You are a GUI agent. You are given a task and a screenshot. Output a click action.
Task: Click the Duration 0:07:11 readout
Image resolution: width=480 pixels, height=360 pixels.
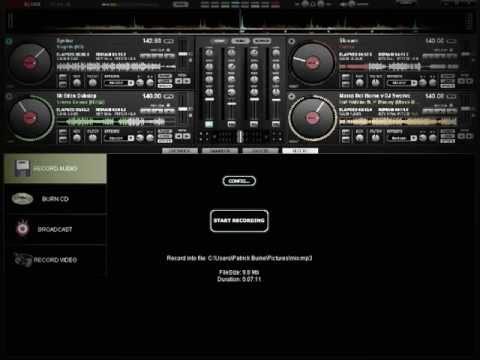[x=239, y=279]
